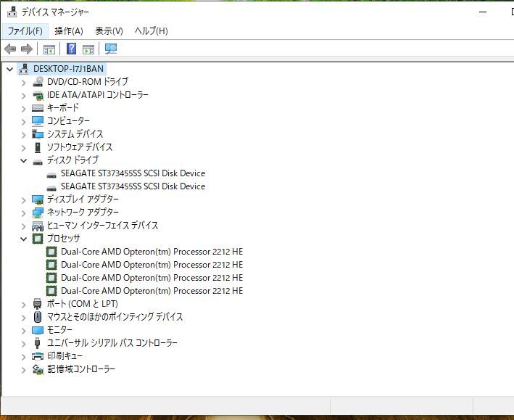Click the ポート (COM と LPT) connector icon
514x420 pixels.
point(38,304)
